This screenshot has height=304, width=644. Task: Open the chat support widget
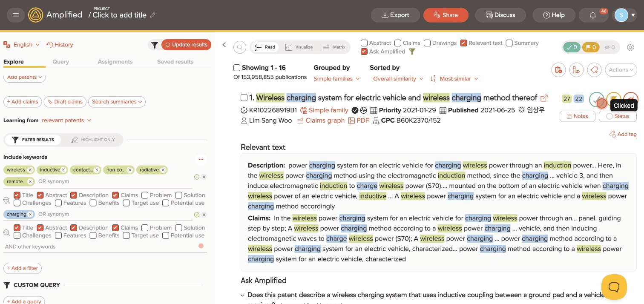point(614,287)
